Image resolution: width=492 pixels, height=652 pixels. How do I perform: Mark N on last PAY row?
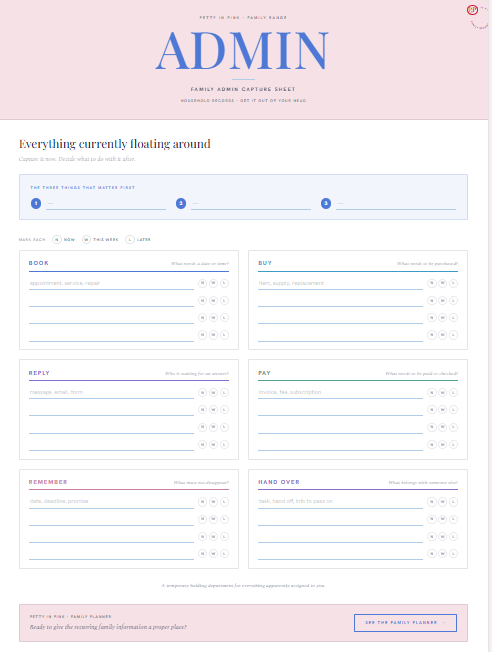point(432,445)
